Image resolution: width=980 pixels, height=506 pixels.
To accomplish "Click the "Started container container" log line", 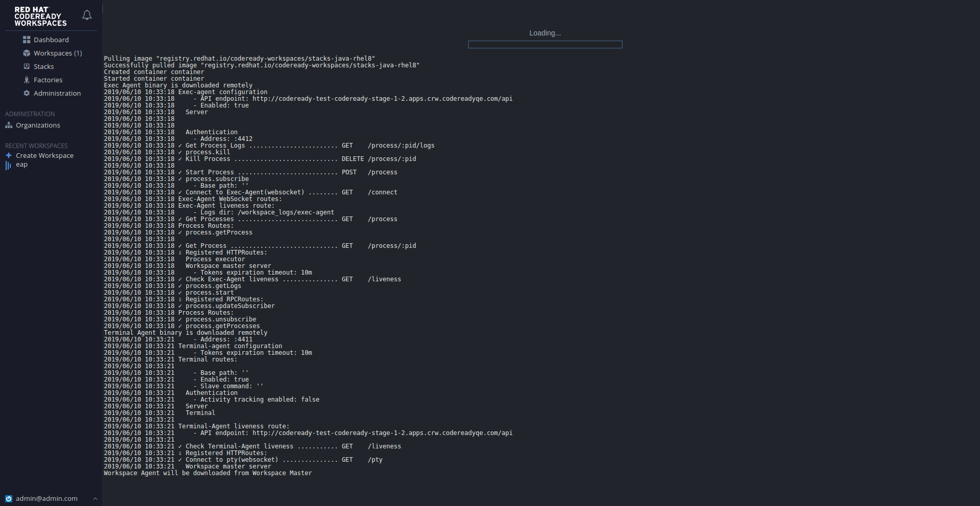I will pos(154,79).
